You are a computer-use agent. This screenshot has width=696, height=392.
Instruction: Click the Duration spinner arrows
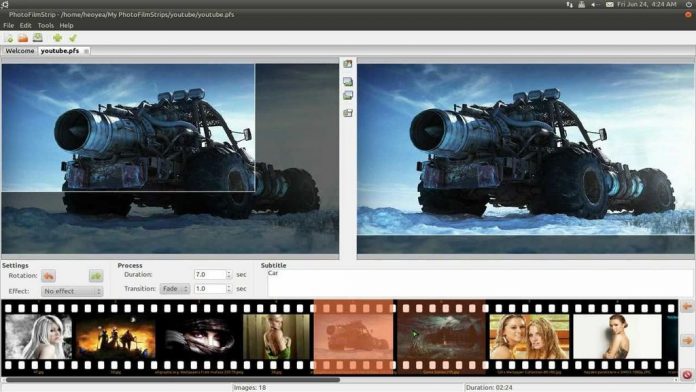coord(229,275)
